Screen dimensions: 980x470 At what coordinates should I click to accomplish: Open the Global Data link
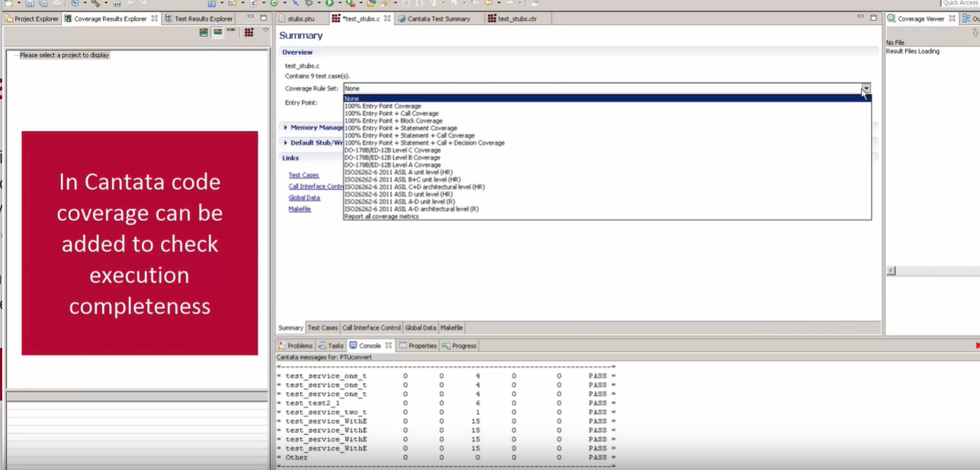tap(304, 198)
